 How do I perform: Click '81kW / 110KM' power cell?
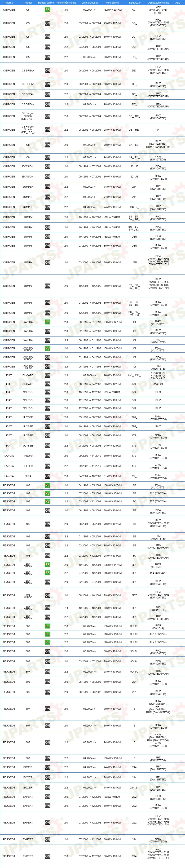112,476
